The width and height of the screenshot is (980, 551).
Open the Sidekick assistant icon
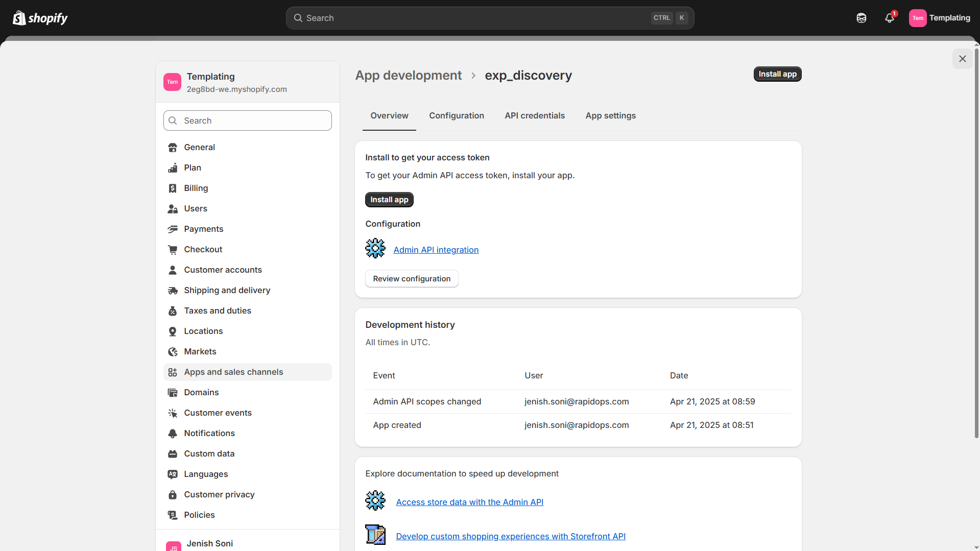(x=862, y=18)
